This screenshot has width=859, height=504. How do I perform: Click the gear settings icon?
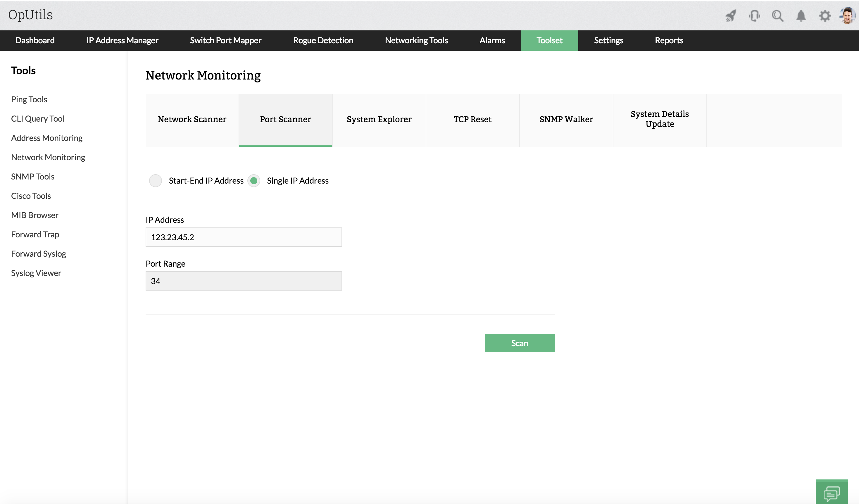(x=824, y=16)
